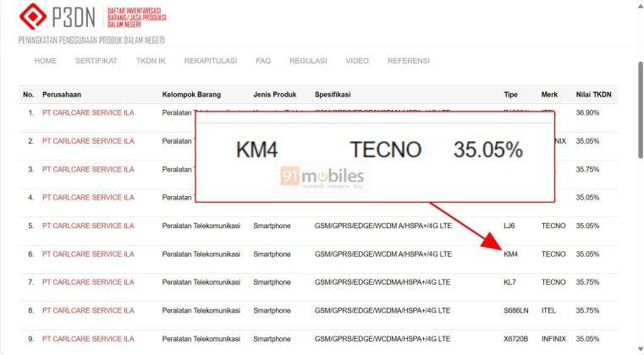Open PT CARLCARE SERVICE ILA link in row 3

(x=88, y=169)
